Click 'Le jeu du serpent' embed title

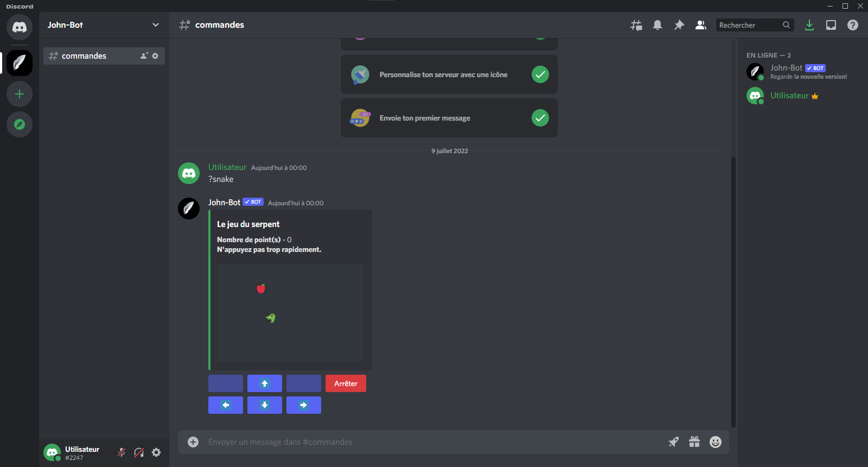tap(248, 224)
